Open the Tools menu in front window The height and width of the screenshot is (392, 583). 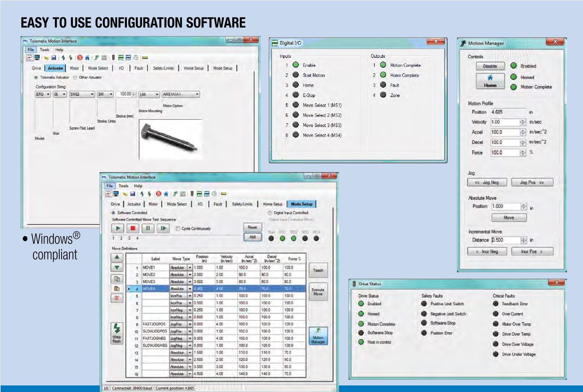[x=123, y=186]
